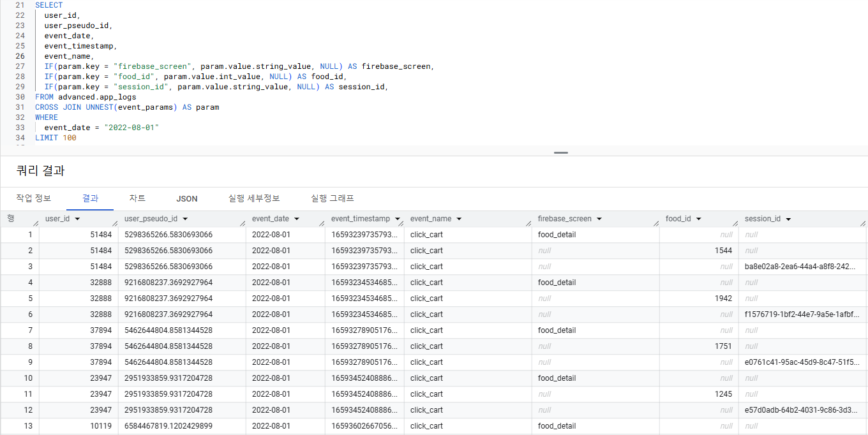Viewport: 868px width, 435px height.
Task: Click session_id value starting e0761c41
Action: click(802, 362)
